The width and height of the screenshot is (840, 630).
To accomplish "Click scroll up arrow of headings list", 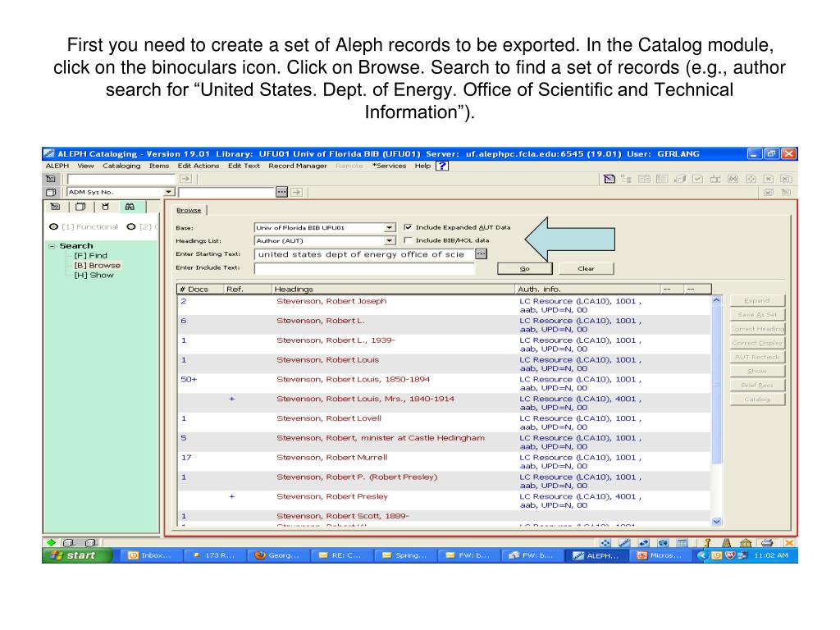I will coord(717,300).
